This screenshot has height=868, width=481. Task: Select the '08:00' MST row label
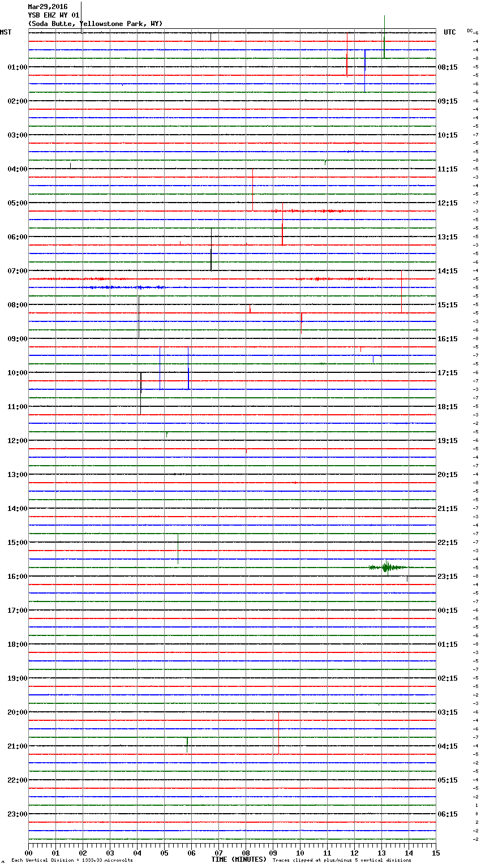click(18, 305)
